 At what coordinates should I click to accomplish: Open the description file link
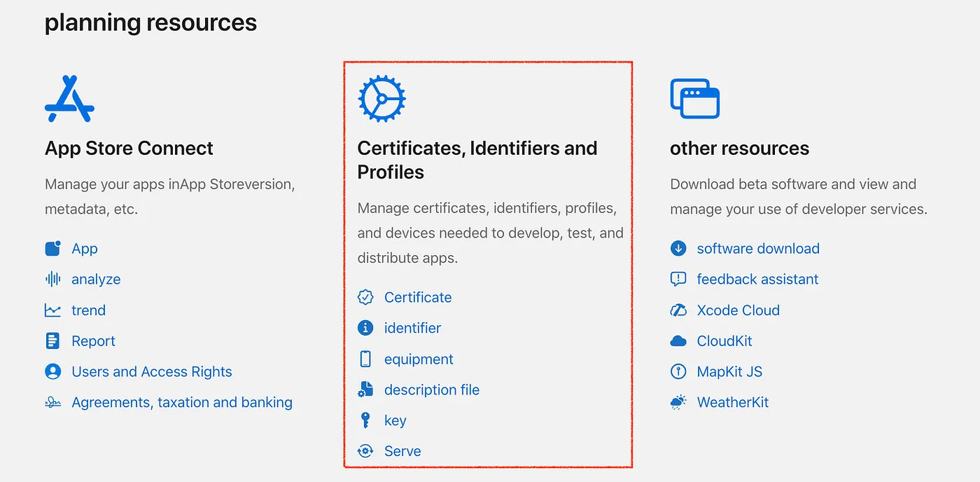pyautogui.click(x=432, y=390)
